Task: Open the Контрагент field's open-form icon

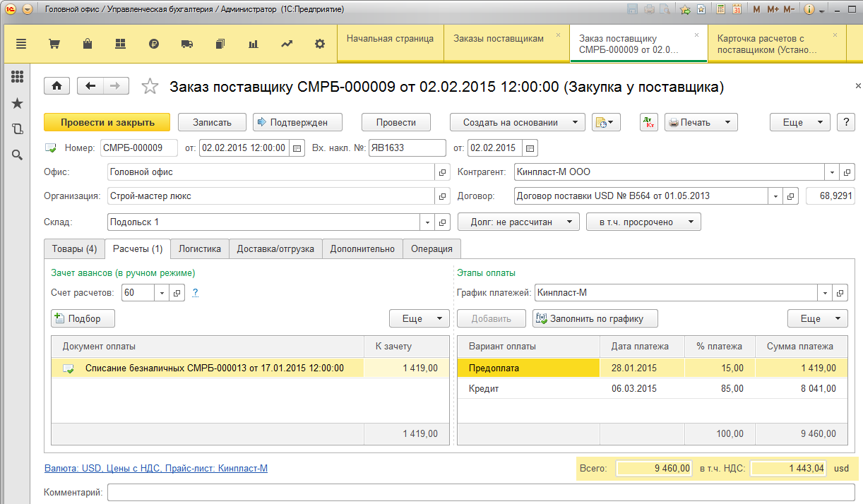Action: [848, 172]
